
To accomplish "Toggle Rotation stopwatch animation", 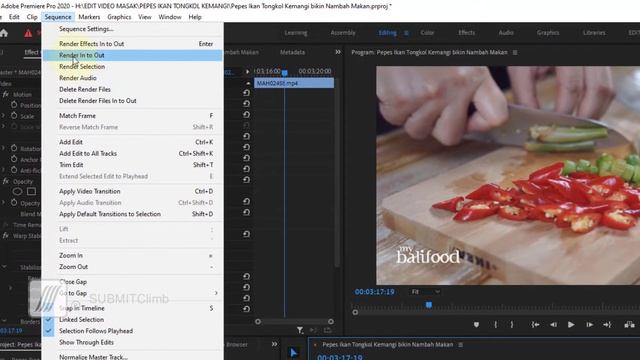I will point(14,148).
